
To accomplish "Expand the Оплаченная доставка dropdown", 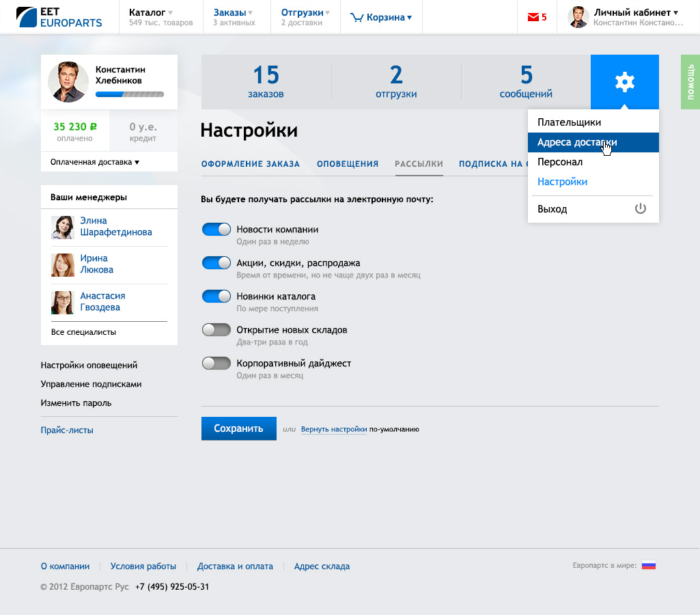I will point(95,163).
